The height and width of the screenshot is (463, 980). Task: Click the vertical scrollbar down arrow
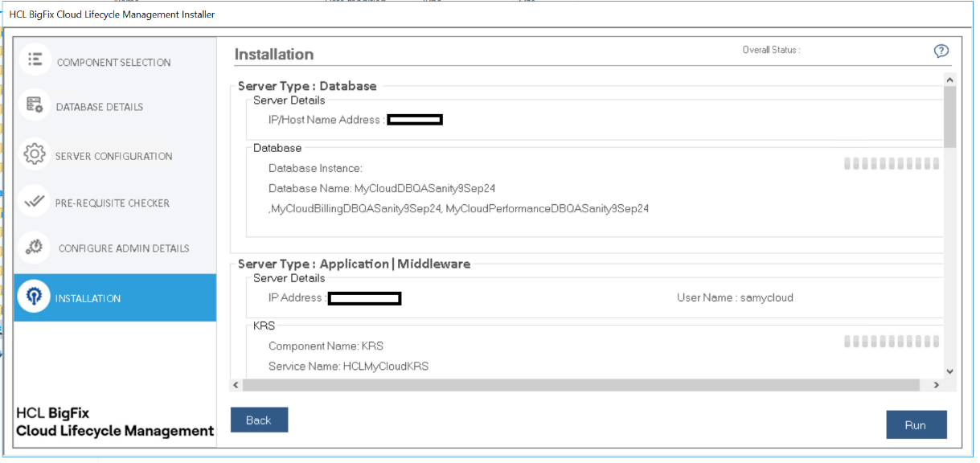tap(949, 371)
